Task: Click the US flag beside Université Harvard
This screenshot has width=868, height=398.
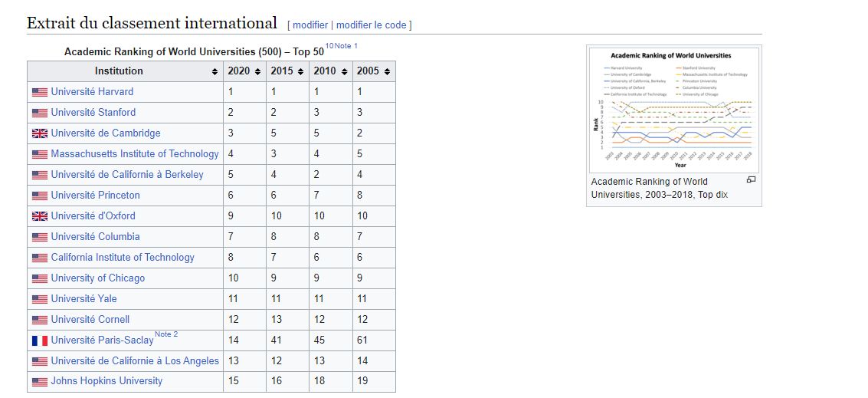Action: point(40,93)
